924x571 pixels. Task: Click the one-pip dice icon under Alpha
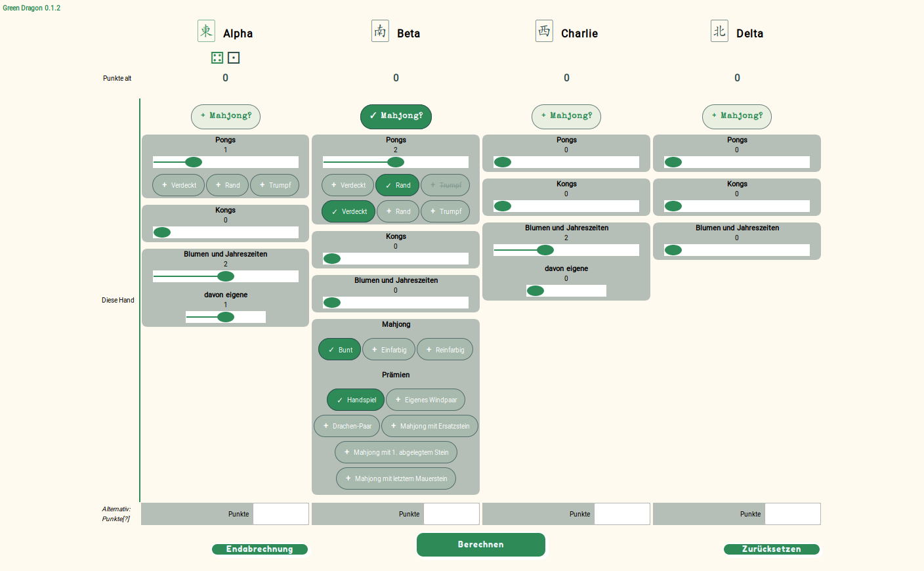(x=234, y=58)
